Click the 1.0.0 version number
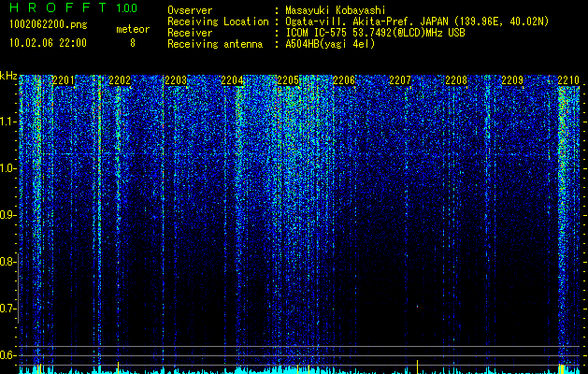 click(127, 8)
